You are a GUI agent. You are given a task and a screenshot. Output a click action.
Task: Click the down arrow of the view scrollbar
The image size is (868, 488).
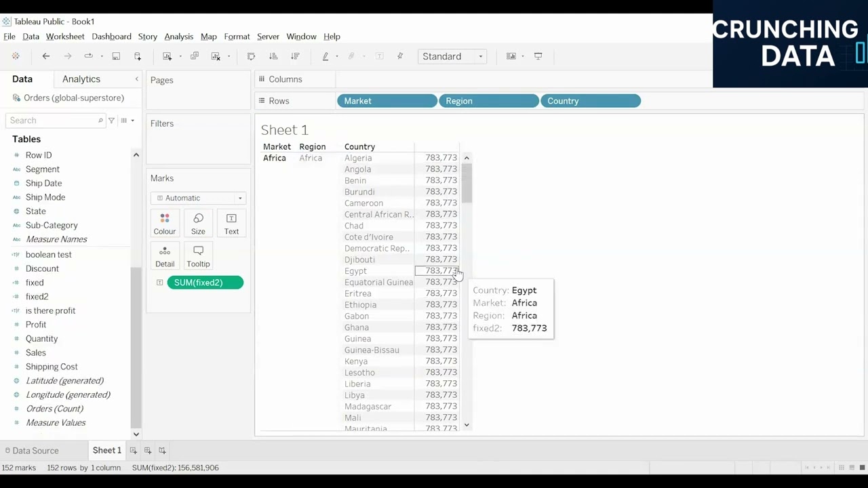(x=467, y=425)
